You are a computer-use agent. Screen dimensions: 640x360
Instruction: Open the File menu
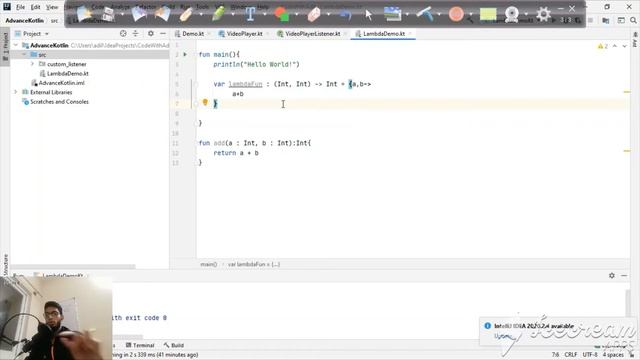pos(20,7)
